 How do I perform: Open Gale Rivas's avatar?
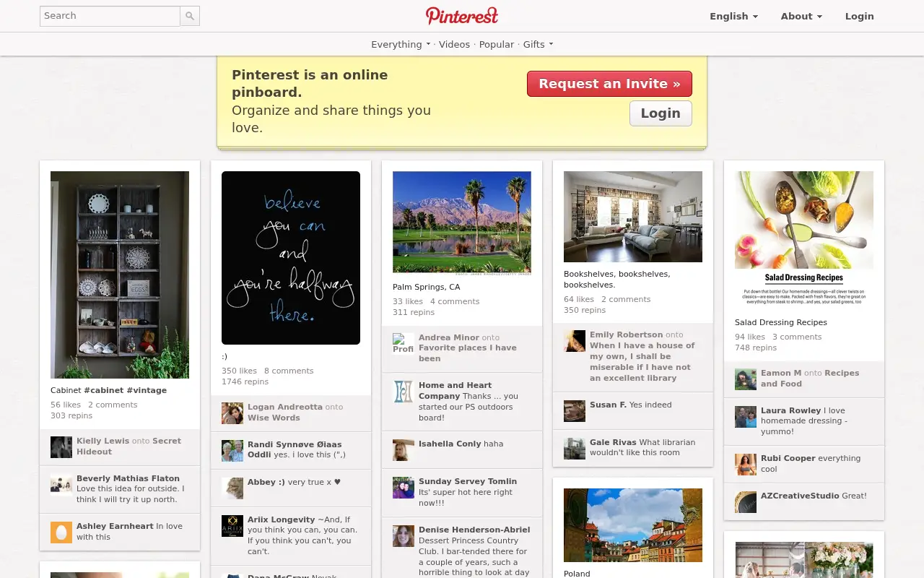[575, 448]
